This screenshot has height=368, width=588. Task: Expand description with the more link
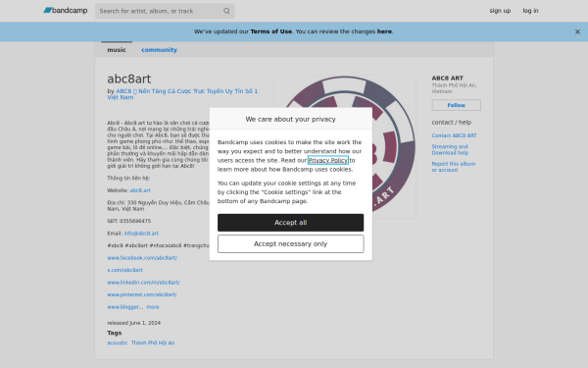(x=153, y=307)
